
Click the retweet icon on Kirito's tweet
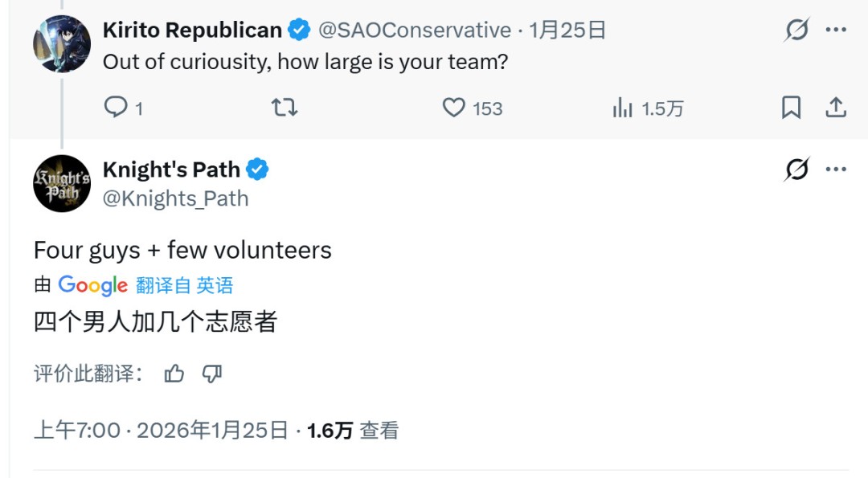(x=284, y=108)
